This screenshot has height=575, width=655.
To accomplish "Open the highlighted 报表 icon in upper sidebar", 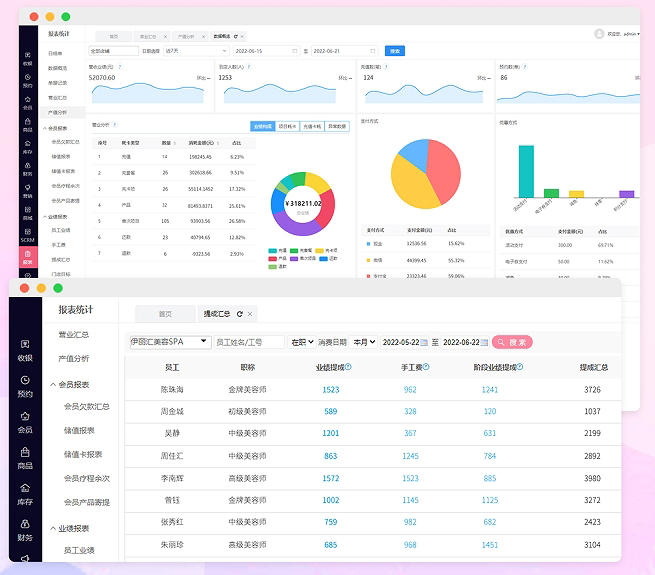I will click(27, 258).
